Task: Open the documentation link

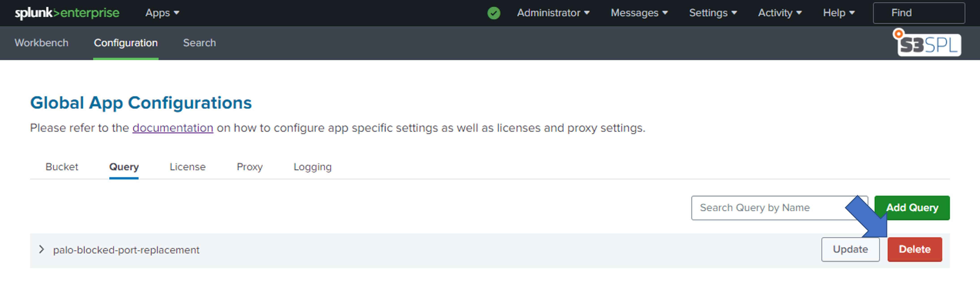Action: tap(173, 128)
